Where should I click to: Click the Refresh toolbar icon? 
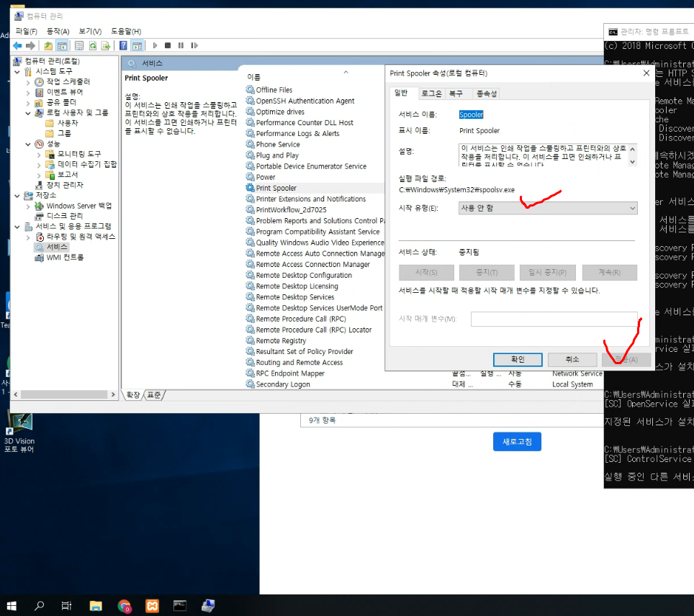92,45
